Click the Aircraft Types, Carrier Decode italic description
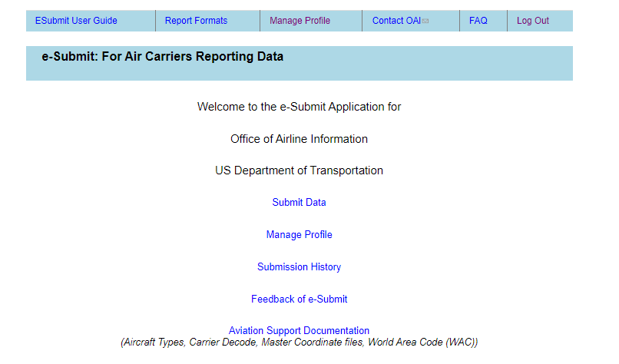Viewport: 619px width, 364px height. pyautogui.click(x=300, y=342)
